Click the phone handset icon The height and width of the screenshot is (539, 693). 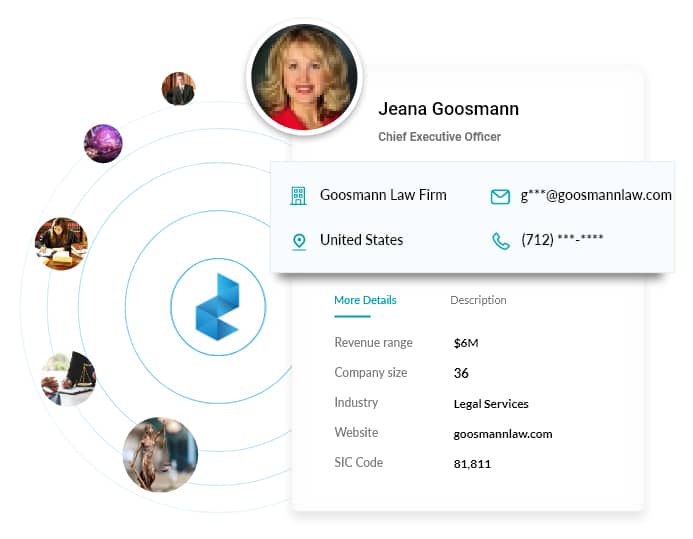[501, 241]
